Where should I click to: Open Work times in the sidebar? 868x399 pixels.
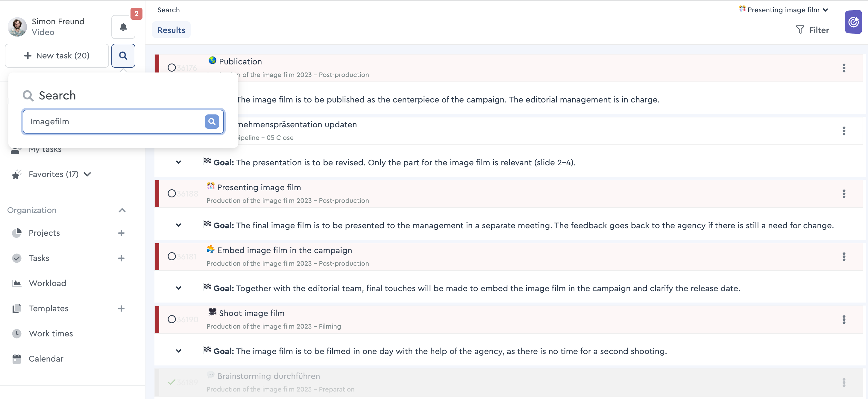click(51, 334)
